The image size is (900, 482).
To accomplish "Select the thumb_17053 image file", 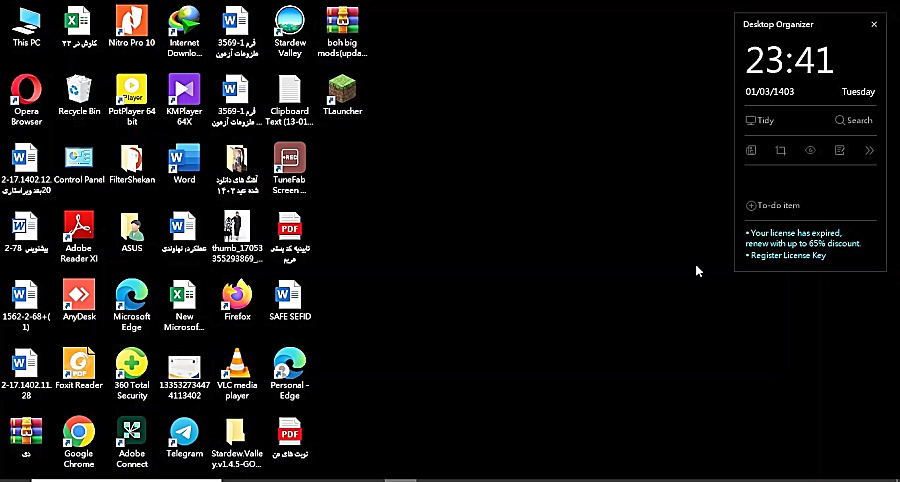I will [x=237, y=236].
